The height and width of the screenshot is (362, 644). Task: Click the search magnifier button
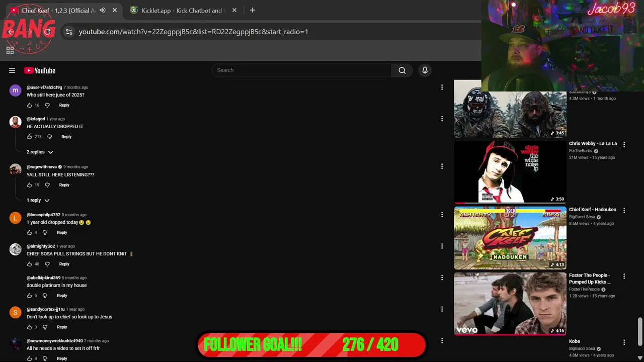point(402,70)
